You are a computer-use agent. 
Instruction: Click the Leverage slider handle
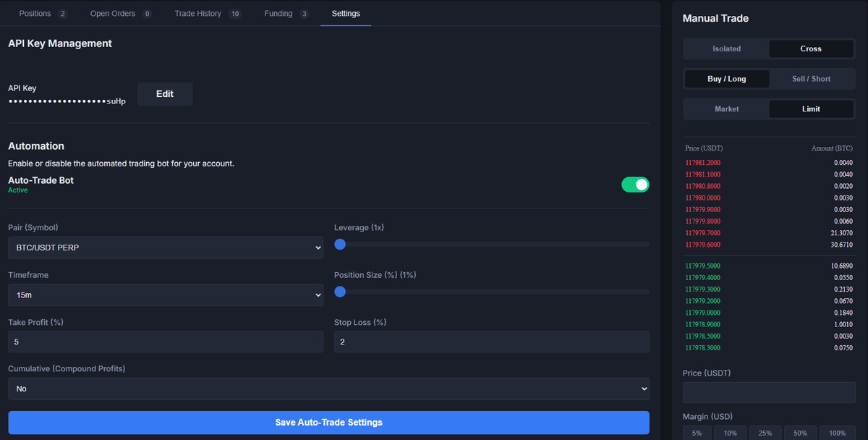[x=340, y=245]
